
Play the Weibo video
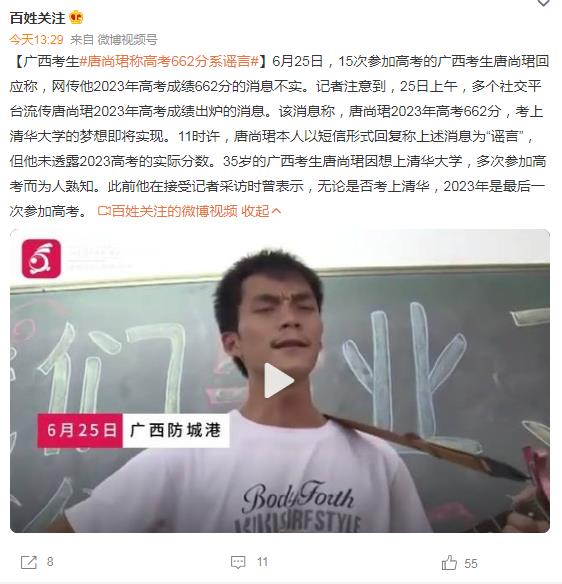[x=279, y=381]
